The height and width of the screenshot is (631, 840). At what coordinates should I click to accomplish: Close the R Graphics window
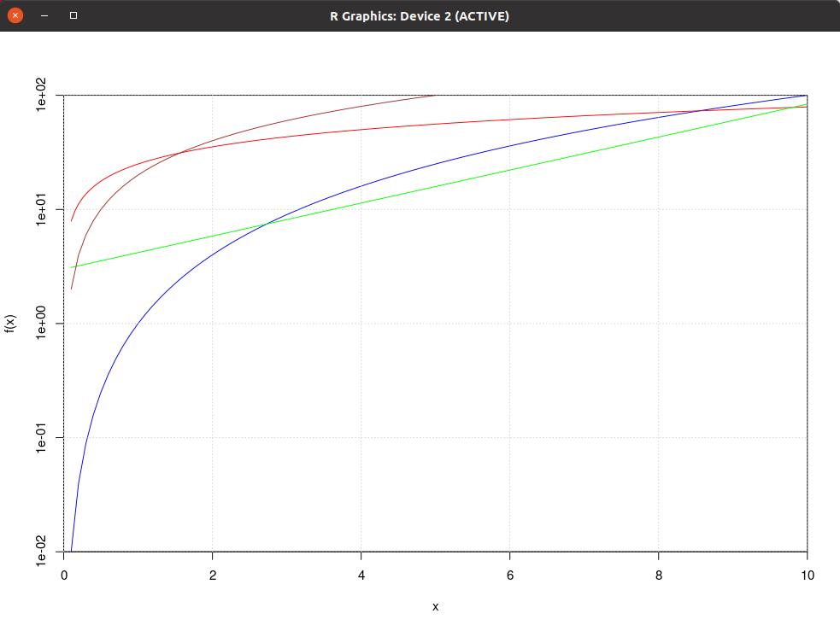click(15, 15)
